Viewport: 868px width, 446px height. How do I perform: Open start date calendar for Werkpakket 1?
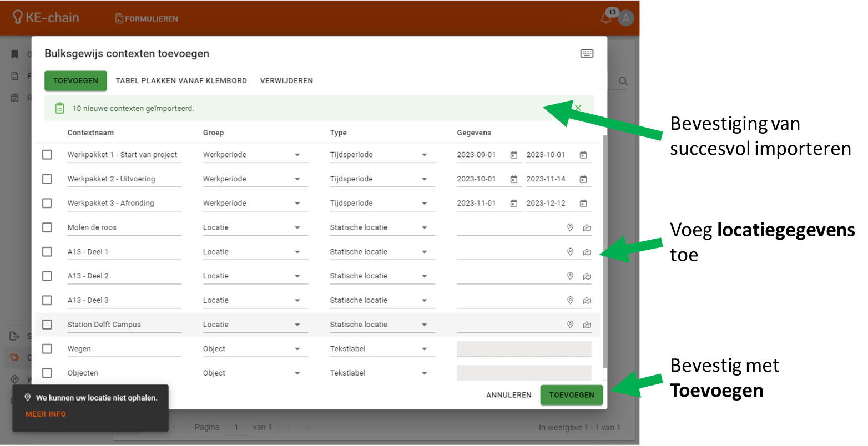click(514, 155)
